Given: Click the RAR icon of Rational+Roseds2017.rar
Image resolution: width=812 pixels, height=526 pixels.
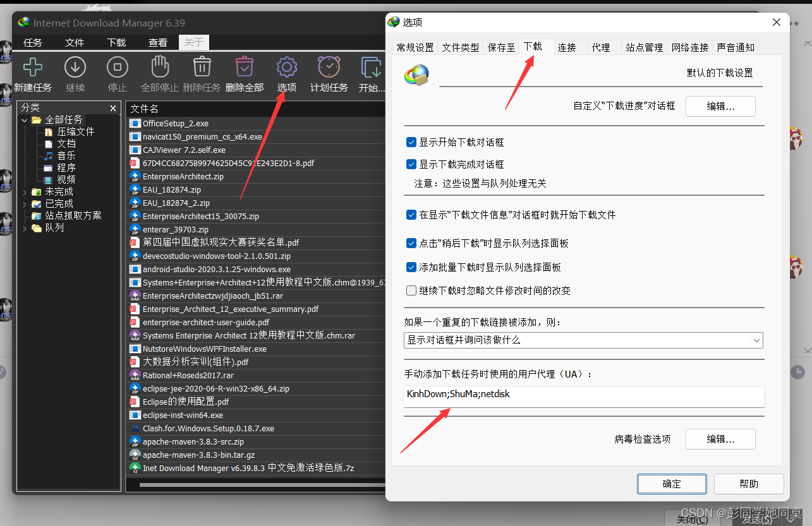Looking at the screenshot, I should coord(135,375).
